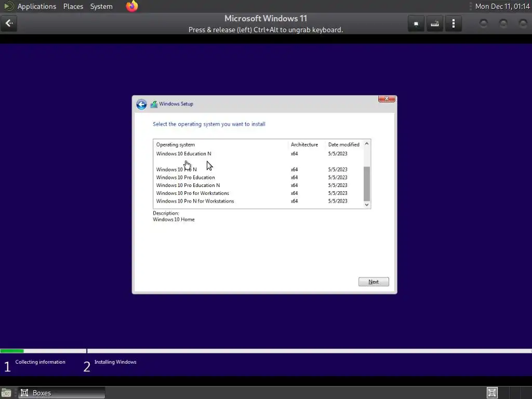Click the list scroll down arrow
532x399 pixels.
(366, 205)
